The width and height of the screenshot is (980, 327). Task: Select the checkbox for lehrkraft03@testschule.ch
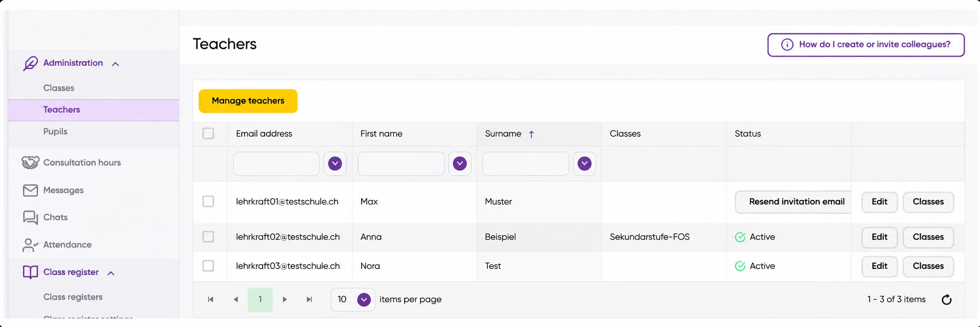[208, 266]
